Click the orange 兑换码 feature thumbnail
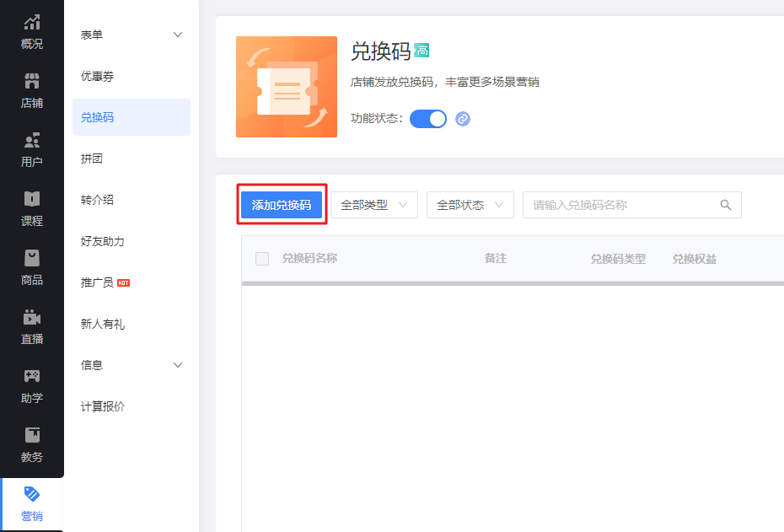This screenshot has height=532, width=784. (287, 87)
